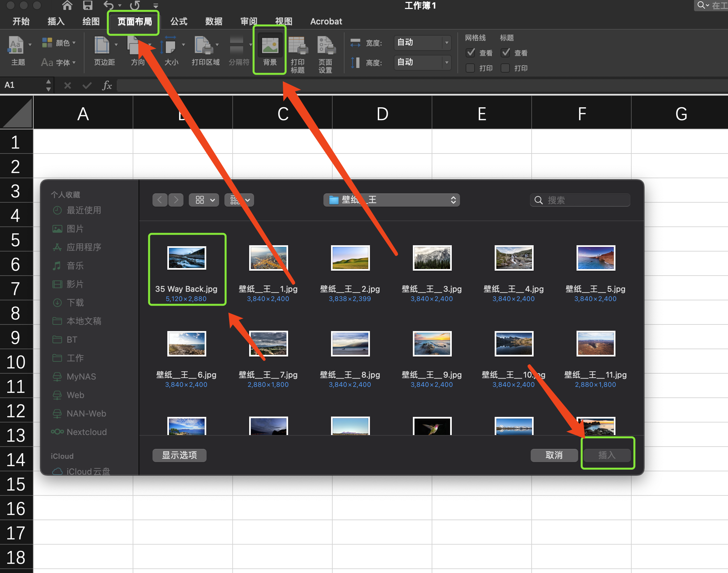Image resolution: width=728 pixels, height=573 pixels.
Task: Click the Cancel (取消) button
Action: [554, 455]
